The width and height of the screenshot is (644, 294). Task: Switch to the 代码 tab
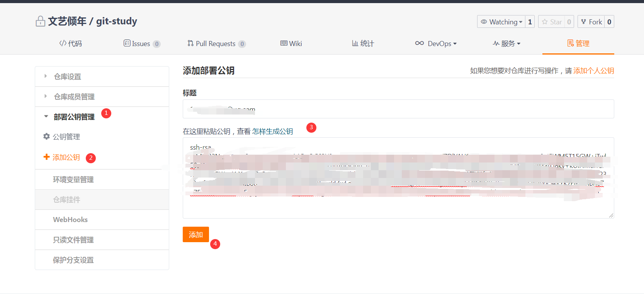(x=70, y=44)
